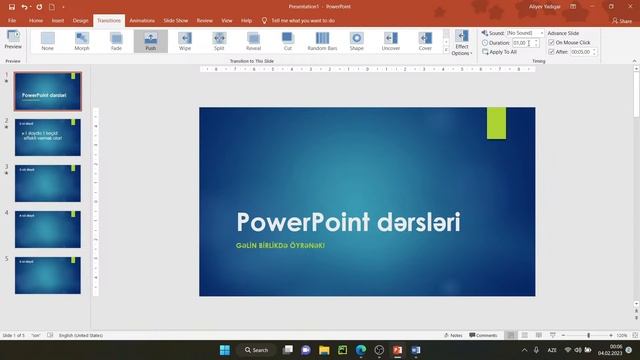
Task: Preview the slide transition
Action: coord(13,40)
